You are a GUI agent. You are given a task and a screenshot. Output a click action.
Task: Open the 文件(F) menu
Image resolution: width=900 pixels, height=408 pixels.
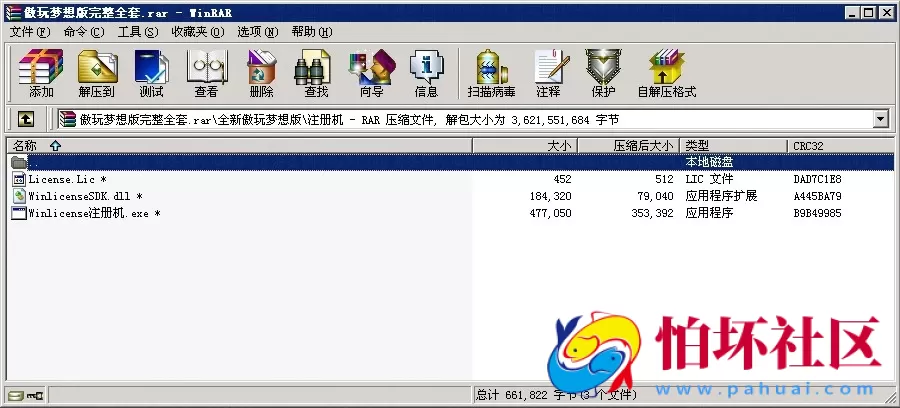pos(30,32)
